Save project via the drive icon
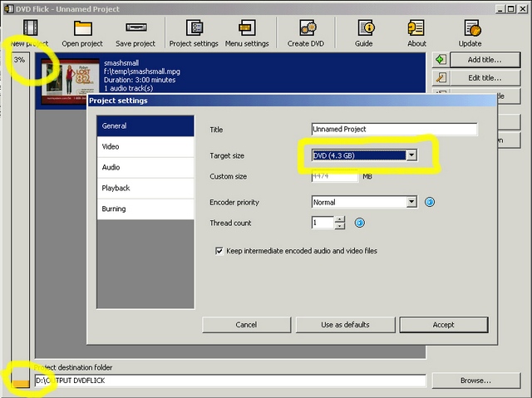This screenshot has height=398, width=532. coord(136,27)
